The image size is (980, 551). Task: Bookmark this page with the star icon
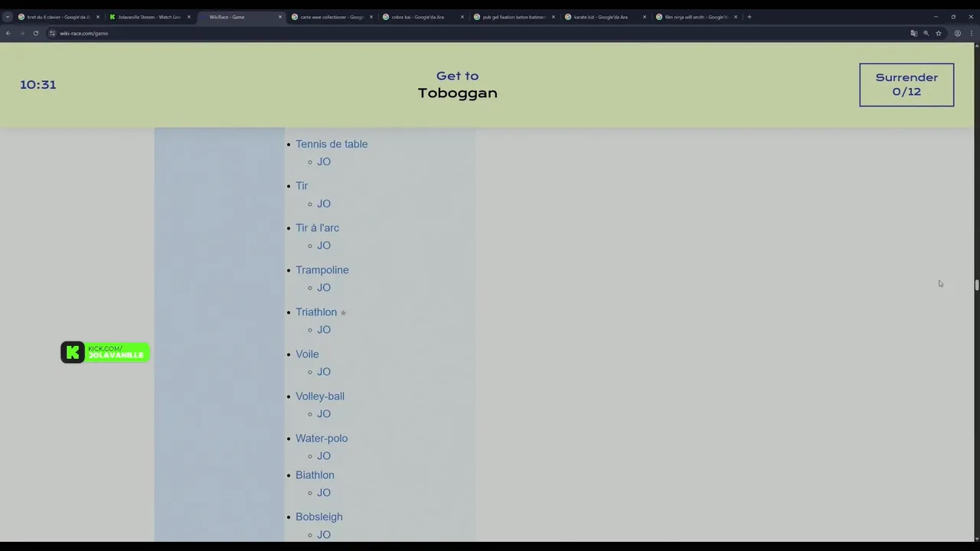[x=938, y=33]
